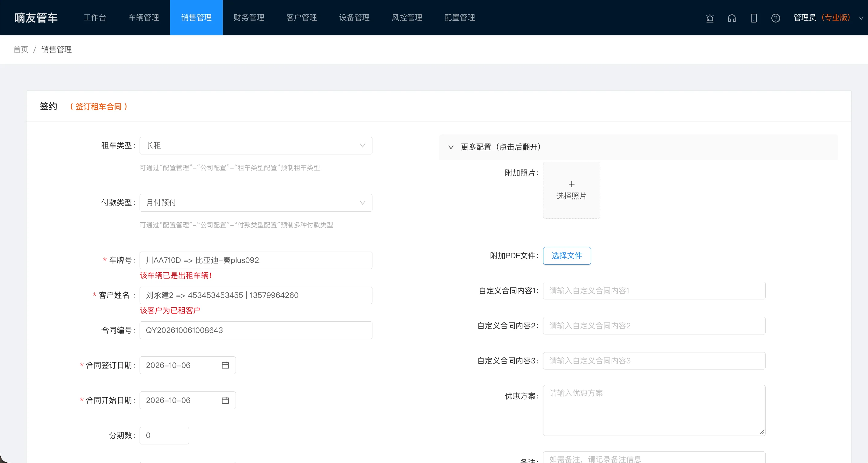The height and width of the screenshot is (463, 868).
Task: Focus the 自定义合同内容1 input
Action: tap(654, 291)
